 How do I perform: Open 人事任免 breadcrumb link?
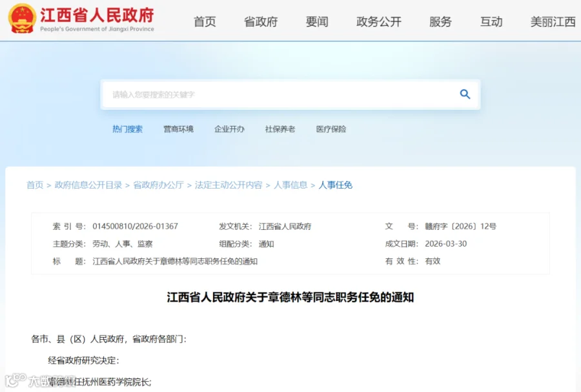[335, 185]
